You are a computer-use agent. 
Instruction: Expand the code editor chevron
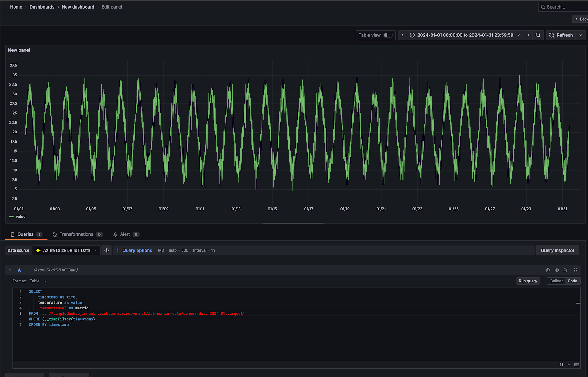click(569, 365)
